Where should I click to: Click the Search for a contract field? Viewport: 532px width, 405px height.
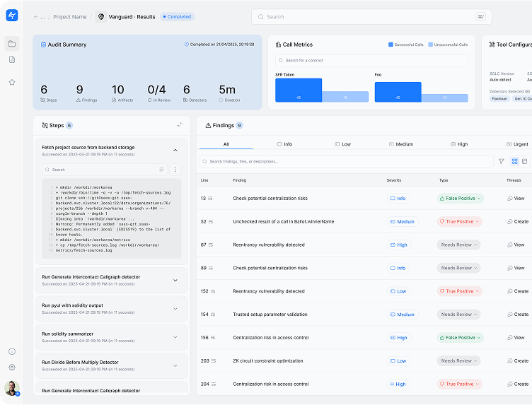click(x=371, y=60)
